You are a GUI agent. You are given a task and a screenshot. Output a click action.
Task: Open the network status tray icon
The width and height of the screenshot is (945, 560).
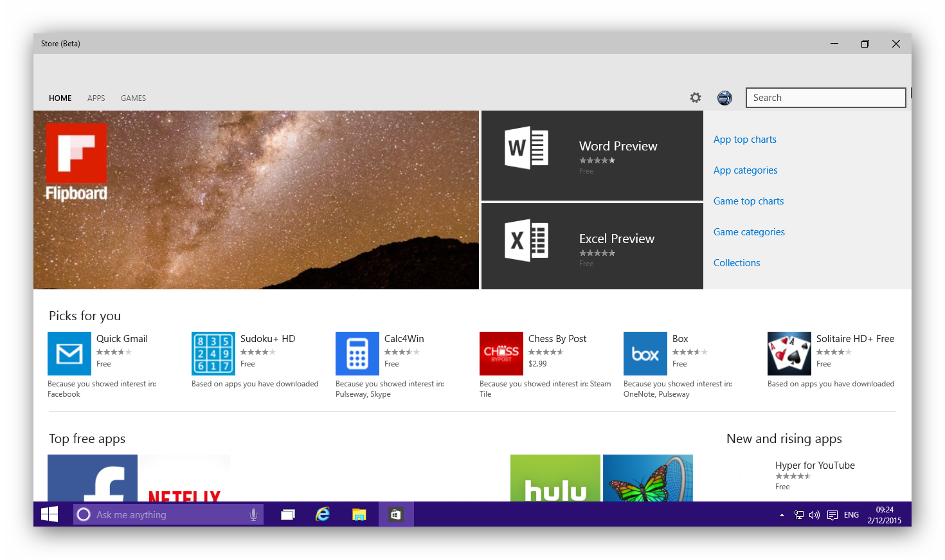(799, 515)
